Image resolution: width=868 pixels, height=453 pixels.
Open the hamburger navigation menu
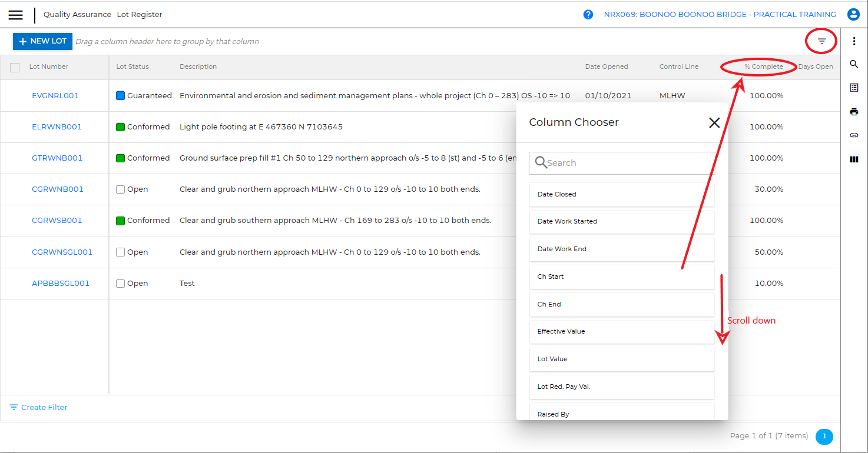point(16,15)
